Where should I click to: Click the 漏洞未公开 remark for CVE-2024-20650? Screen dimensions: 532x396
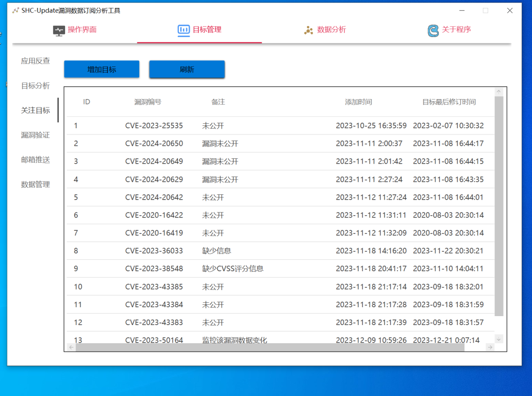coord(220,144)
